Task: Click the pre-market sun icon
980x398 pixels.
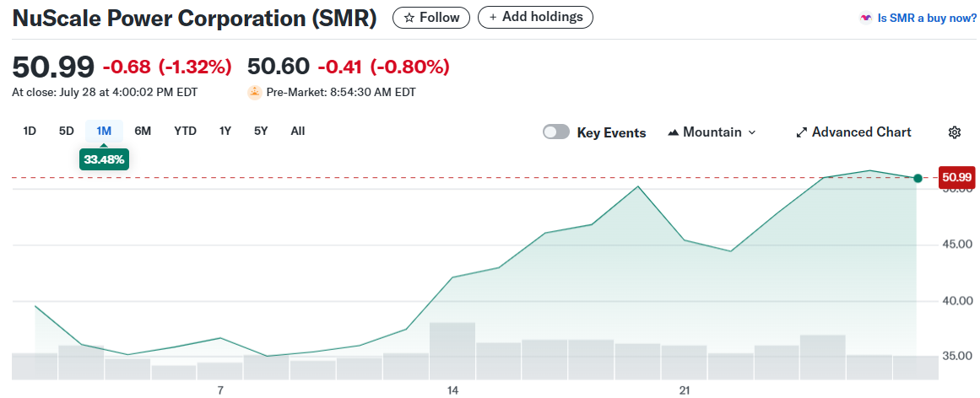Action: point(254,93)
